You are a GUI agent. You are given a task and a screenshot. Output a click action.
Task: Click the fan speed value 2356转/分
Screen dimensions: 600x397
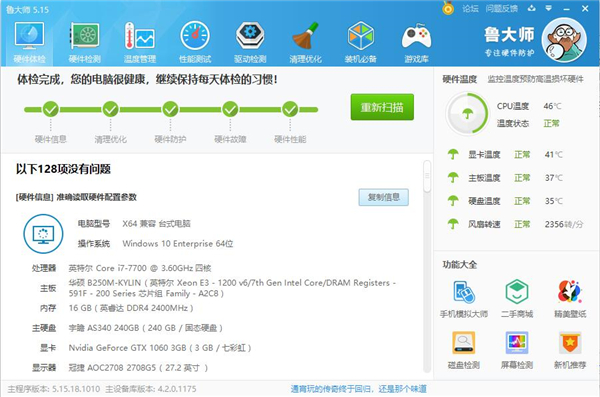[x=564, y=224]
